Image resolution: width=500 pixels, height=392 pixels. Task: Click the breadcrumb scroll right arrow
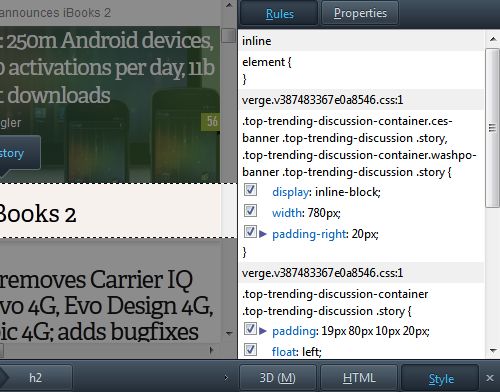click(x=226, y=378)
